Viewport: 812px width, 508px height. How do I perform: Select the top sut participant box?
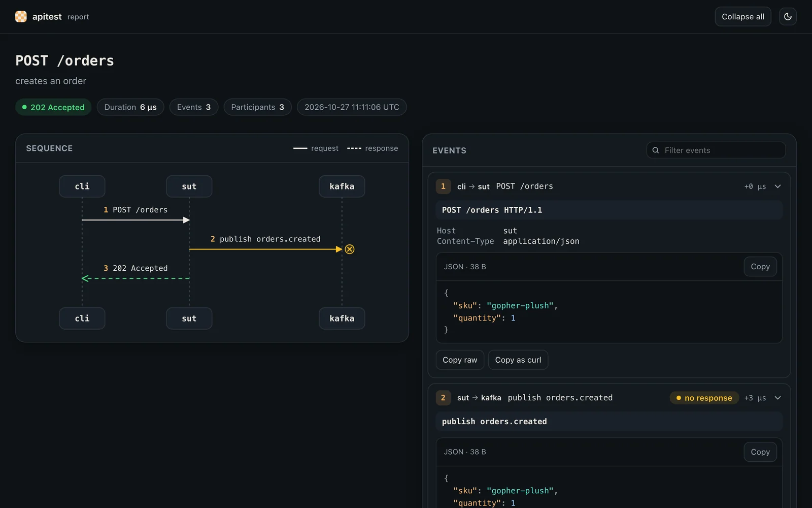pos(189,186)
